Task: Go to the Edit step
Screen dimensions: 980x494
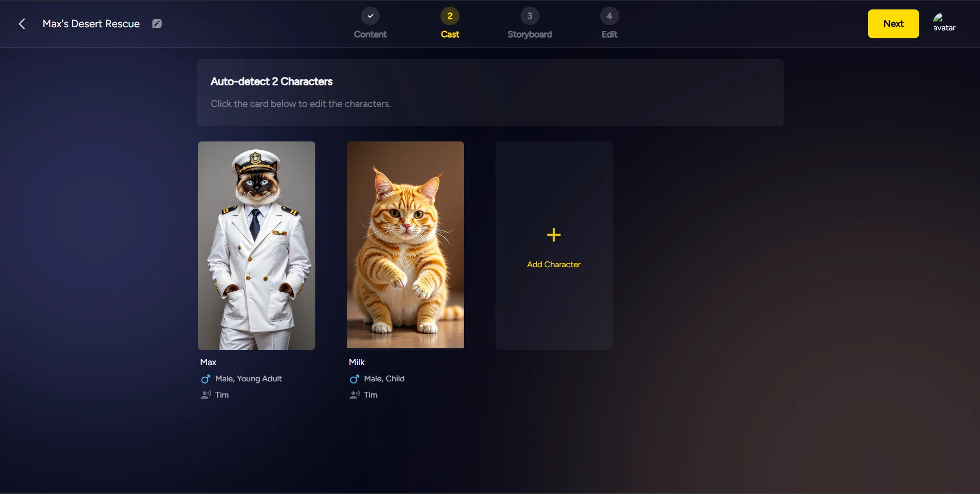Action: click(x=609, y=24)
